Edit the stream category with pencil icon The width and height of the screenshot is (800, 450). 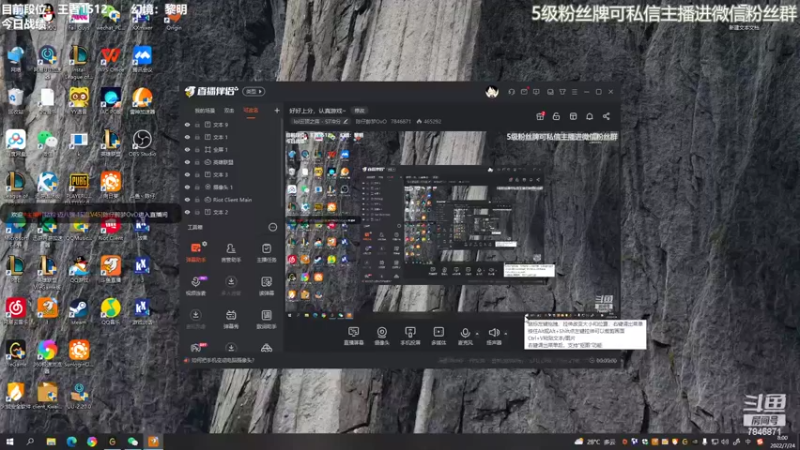[x=345, y=121]
